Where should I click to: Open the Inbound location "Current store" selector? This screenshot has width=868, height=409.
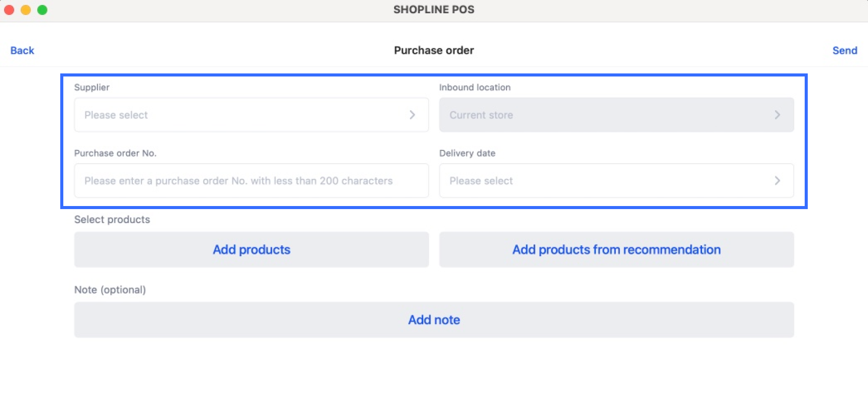(x=616, y=115)
